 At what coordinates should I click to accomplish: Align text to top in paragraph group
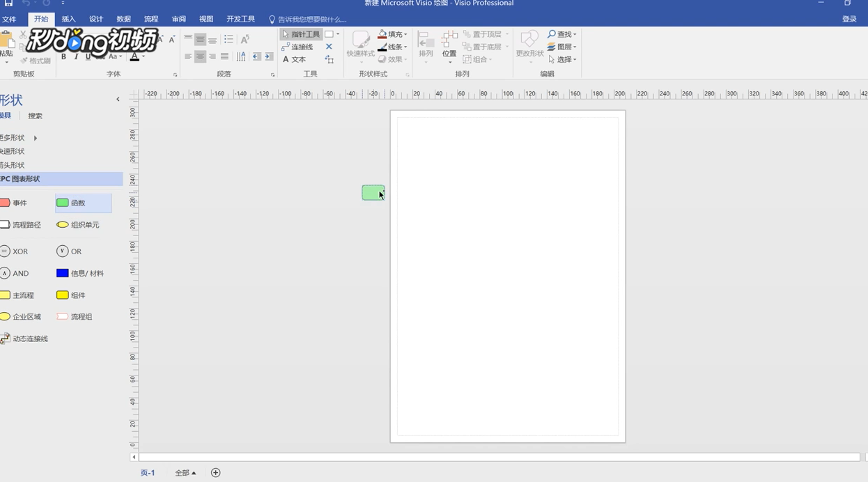pyautogui.click(x=188, y=39)
